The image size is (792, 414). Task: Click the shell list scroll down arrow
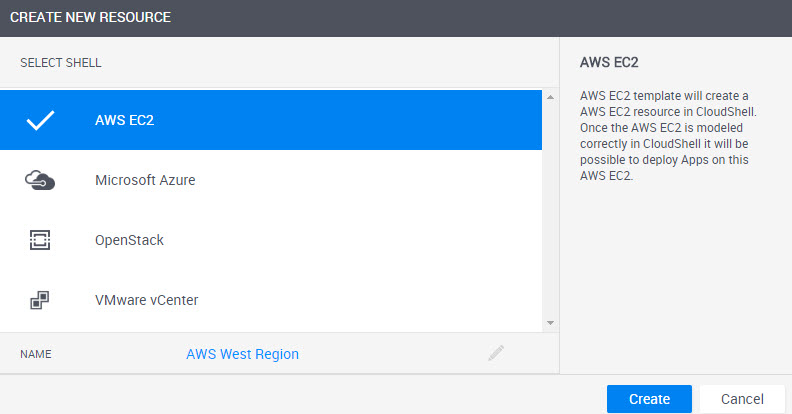click(x=551, y=323)
